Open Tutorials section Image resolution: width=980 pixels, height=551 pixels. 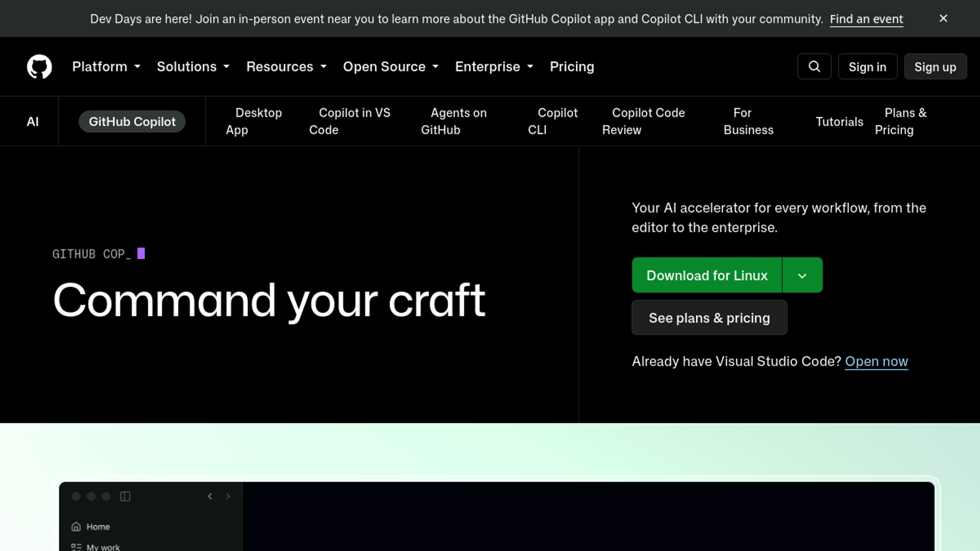click(839, 121)
